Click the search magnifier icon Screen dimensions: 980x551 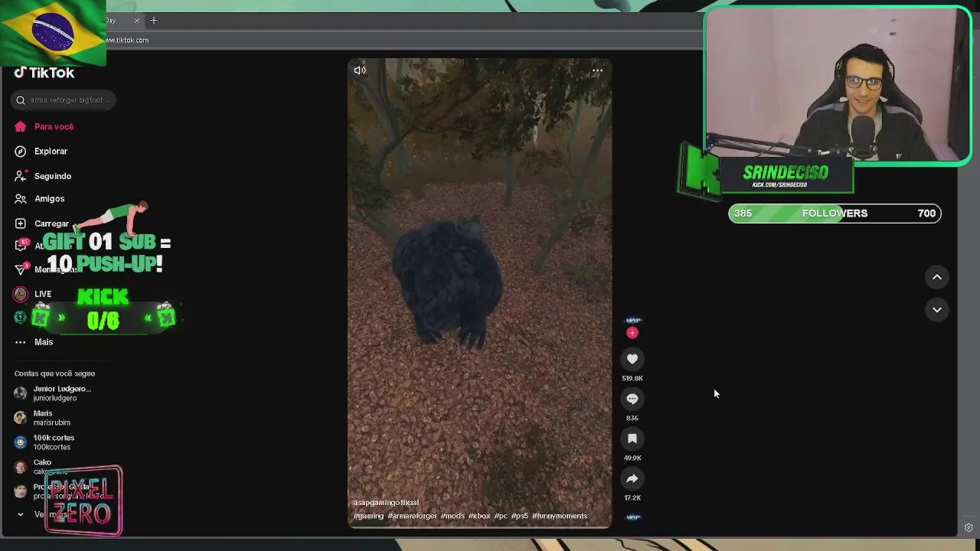click(21, 100)
